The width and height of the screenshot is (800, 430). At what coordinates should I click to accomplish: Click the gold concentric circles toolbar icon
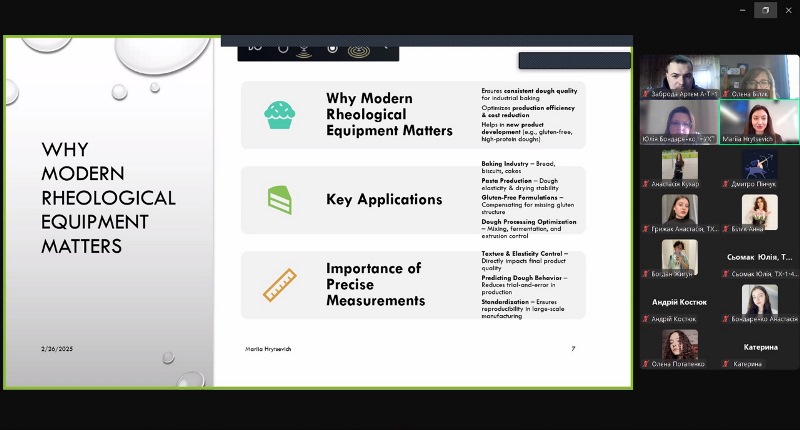(359, 51)
